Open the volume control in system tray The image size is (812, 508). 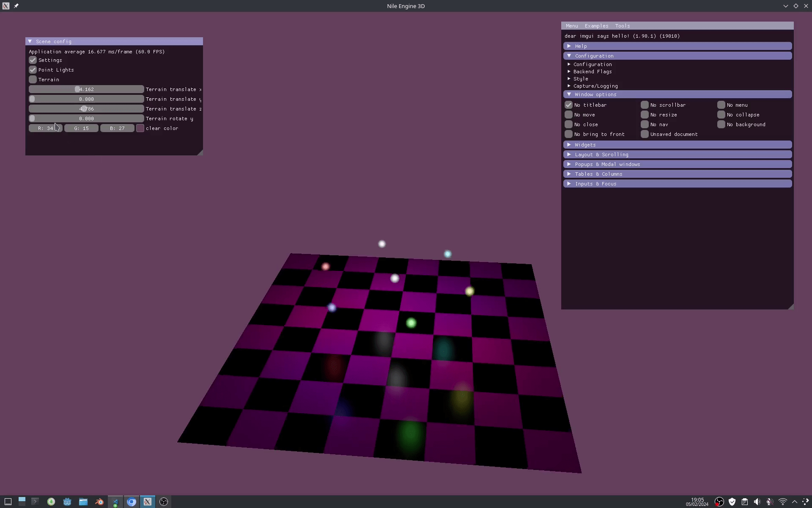click(x=757, y=502)
